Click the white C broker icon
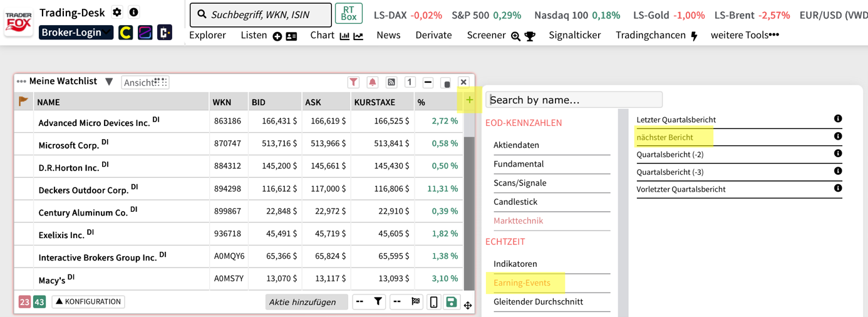This screenshot has height=317, width=868. 165,32
